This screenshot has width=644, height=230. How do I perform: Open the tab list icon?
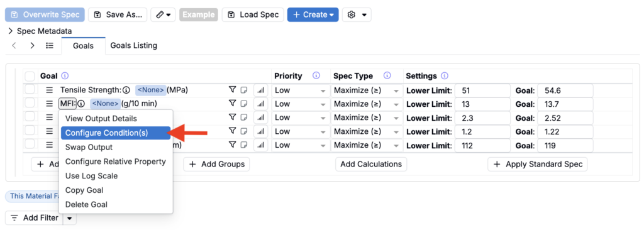point(50,46)
